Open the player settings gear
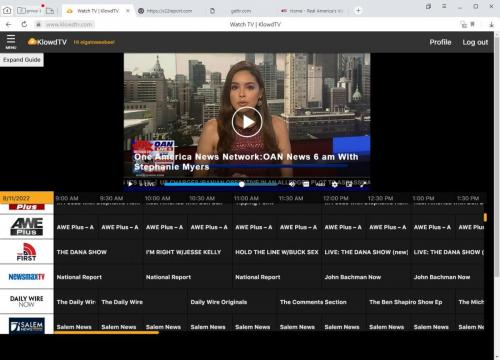The image size is (500, 360). [335, 184]
